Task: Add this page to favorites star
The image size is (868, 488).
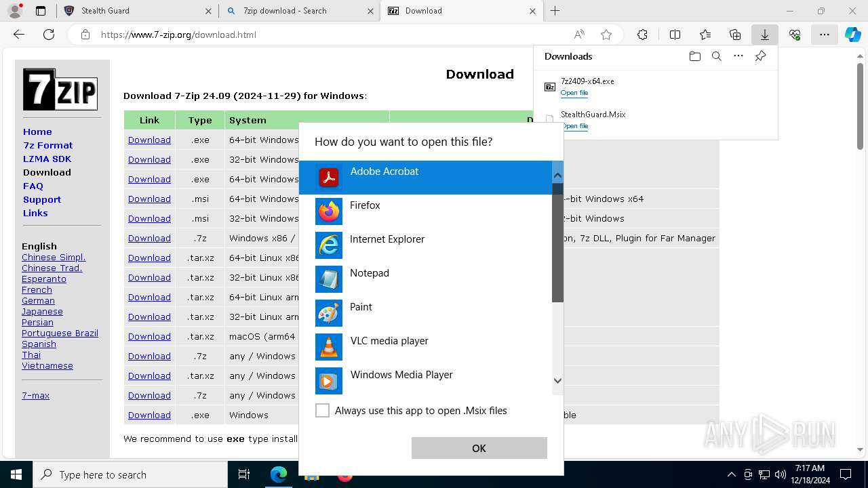Action: pyautogui.click(x=606, y=35)
